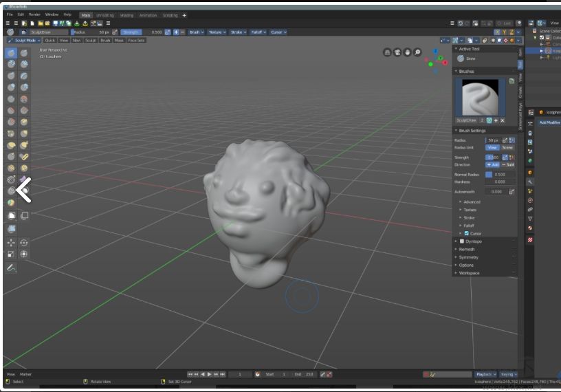Screen dimensions: 561x392
Task: Enable the Dyntopo checkbox
Action: coord(461,241)
